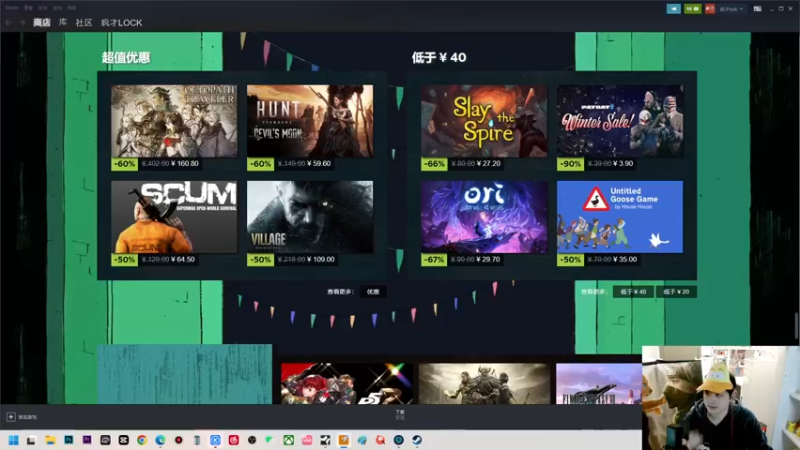Viewport: 800px width, 450px height.
Task: Open the Resident Evil Village deal
Action: coord(310,217)
